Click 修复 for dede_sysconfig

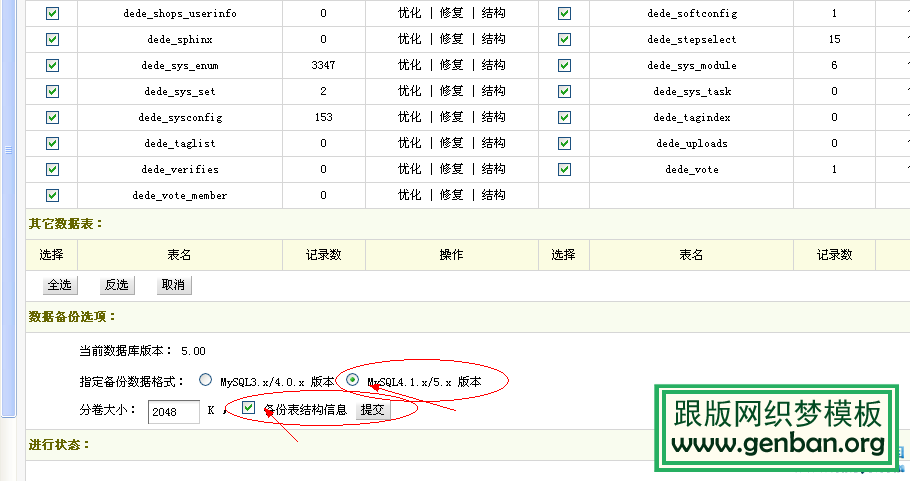pos(452,117)
